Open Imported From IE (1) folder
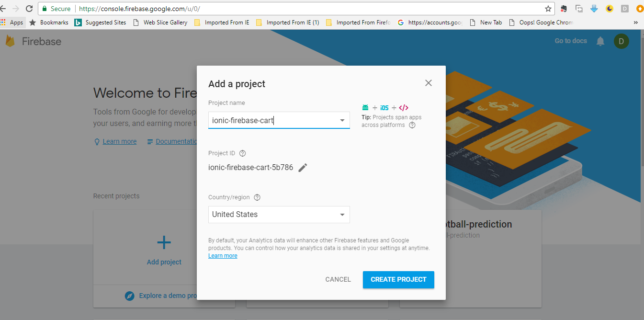644x320 pixels. point(288,22)
